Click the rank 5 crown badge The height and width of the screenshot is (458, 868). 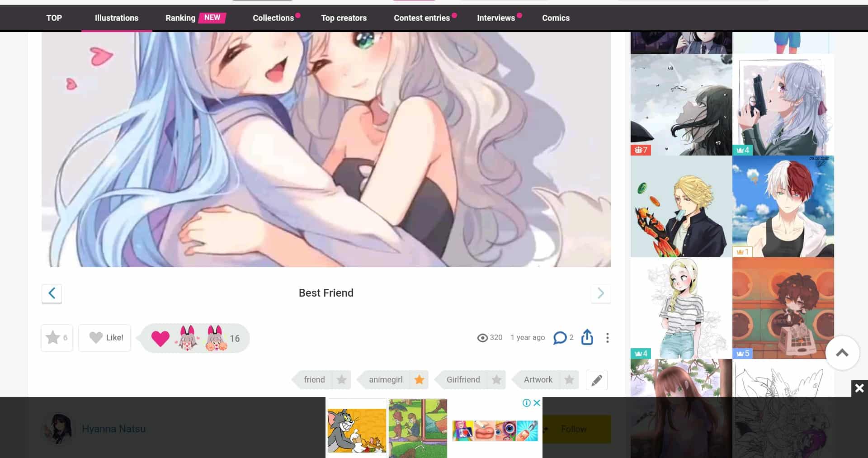tap(742, 354)
